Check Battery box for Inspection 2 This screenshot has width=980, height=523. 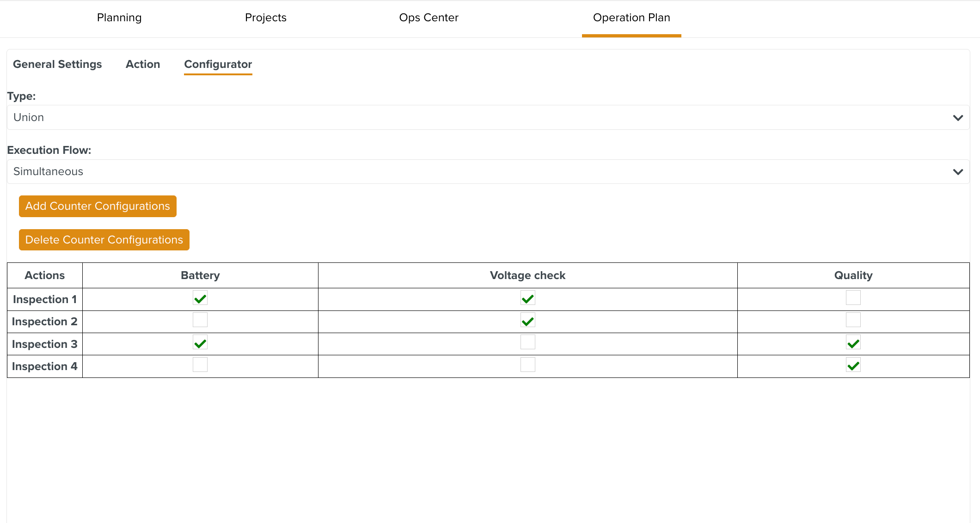coord(200,320)
